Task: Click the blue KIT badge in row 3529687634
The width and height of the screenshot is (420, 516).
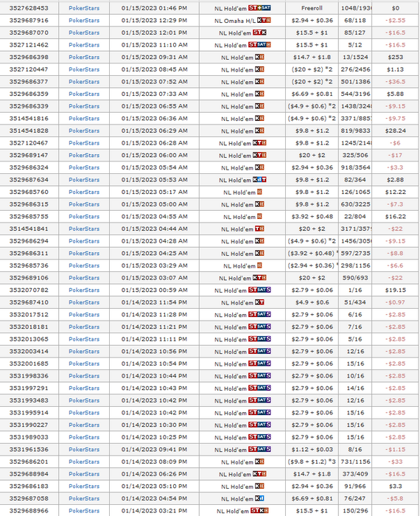Action: click(259, 179)
